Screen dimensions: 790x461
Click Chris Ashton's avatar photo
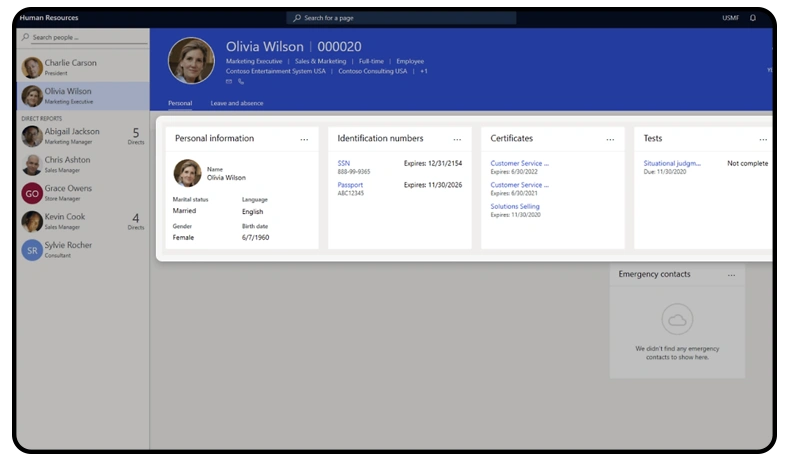pos(32,165)
